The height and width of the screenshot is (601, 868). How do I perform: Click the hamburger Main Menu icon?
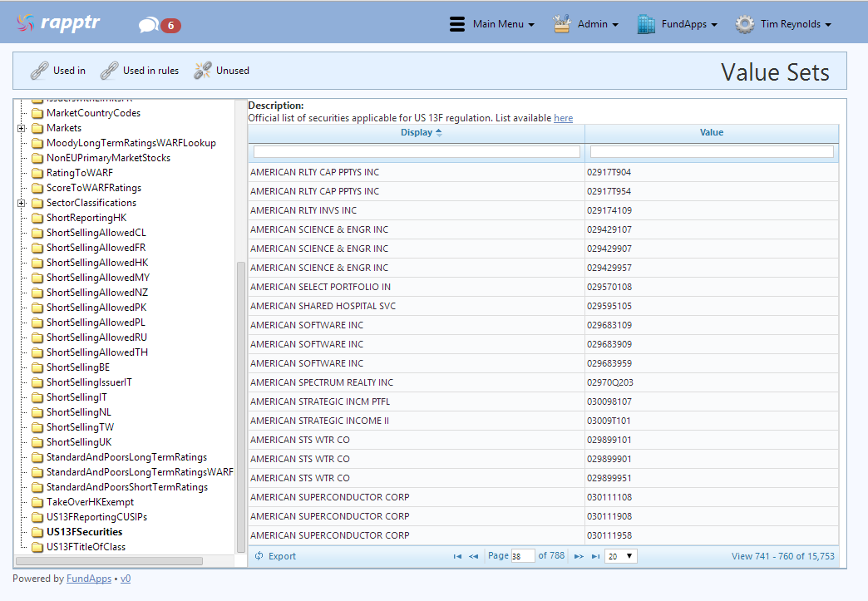[x=457, y=24]
